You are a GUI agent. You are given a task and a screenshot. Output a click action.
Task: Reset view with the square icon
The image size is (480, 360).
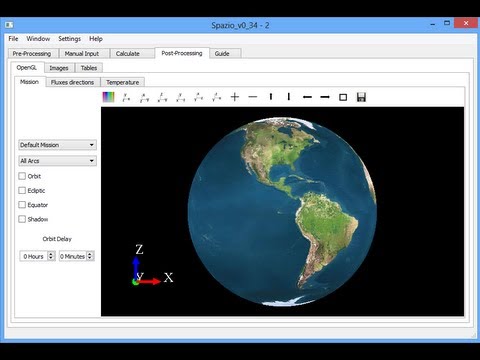(x=343, y=97)
